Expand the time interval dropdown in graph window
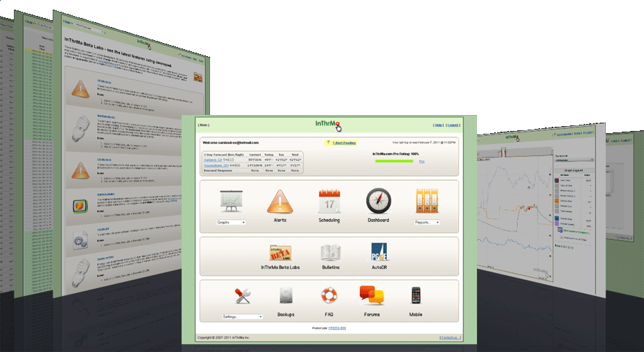This screenshot has width=644, height=352. (574, 160)
